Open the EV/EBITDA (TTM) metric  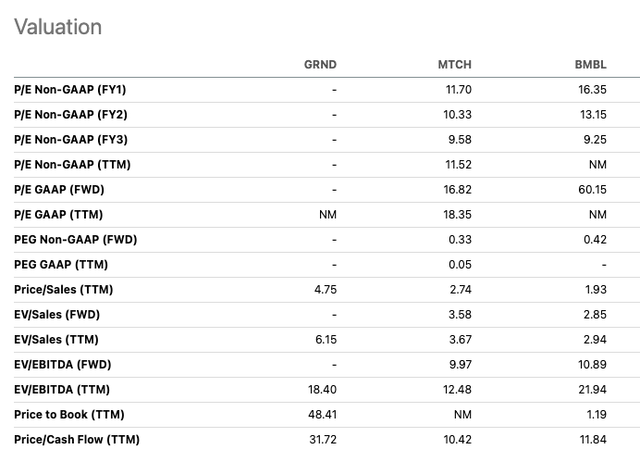pyautogui.click(x=62, y=389)
